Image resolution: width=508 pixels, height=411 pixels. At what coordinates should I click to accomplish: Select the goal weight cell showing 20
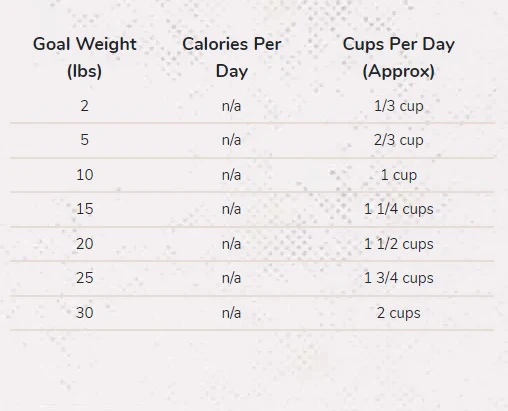click(85, 244)
